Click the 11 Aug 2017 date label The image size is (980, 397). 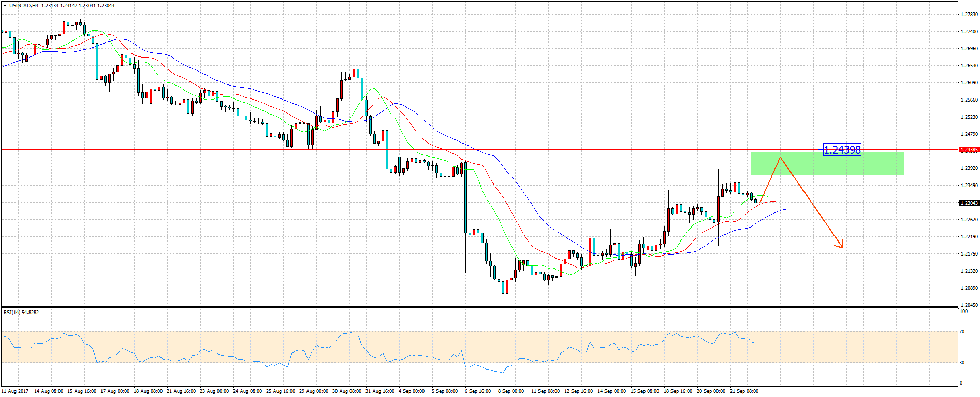16,391
